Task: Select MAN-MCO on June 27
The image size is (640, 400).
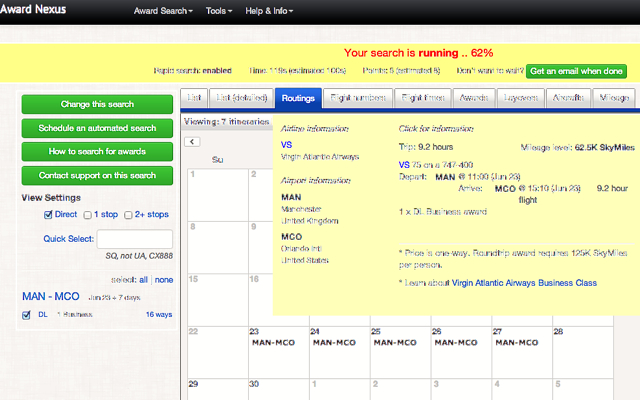Action: click(517, 343)
